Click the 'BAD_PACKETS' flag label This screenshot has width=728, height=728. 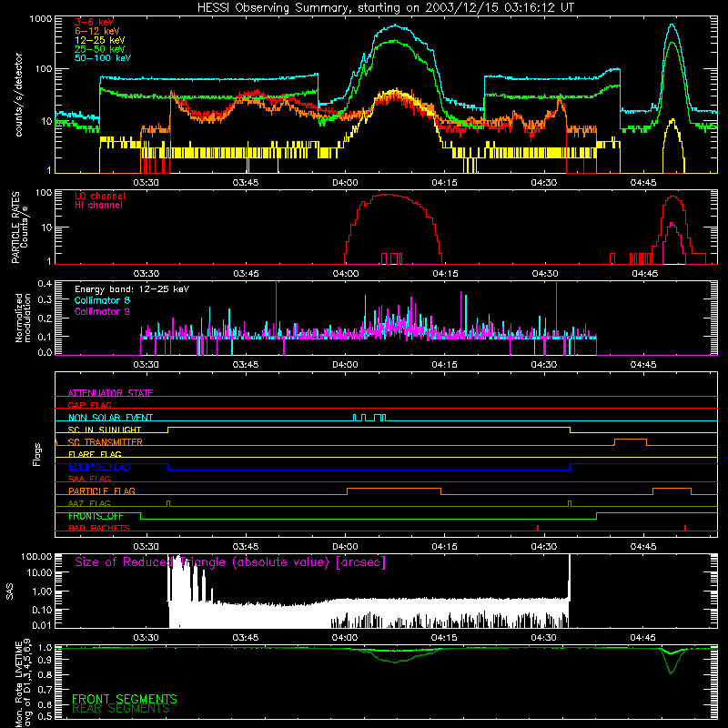tap(99, 528)
